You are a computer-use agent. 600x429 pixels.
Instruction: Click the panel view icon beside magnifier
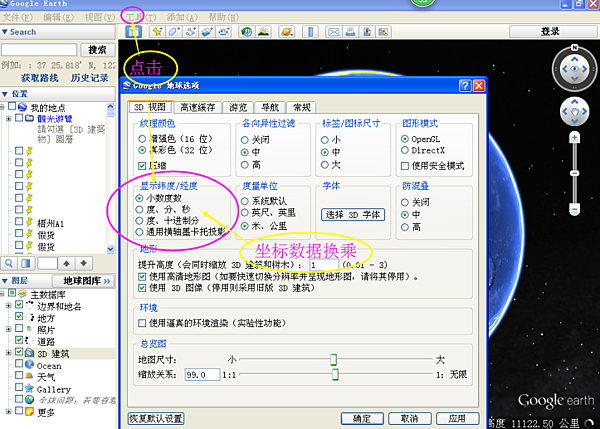(x=26, y=263)
